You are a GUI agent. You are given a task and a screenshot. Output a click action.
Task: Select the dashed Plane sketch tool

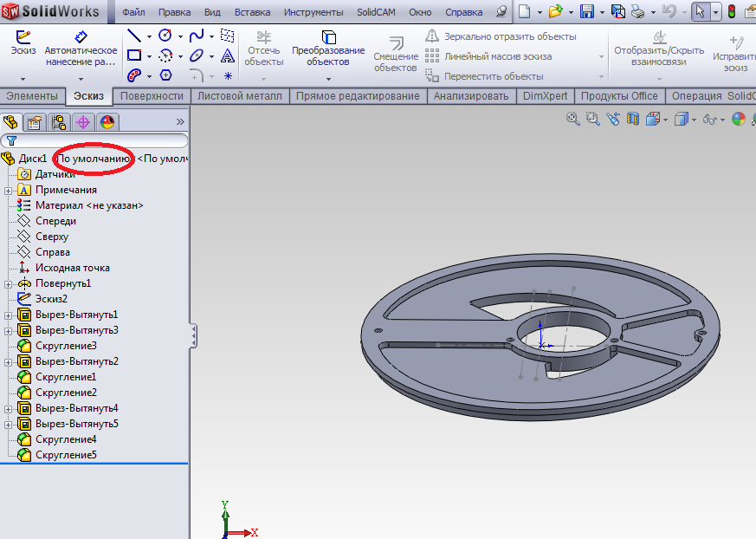[228, 36]
